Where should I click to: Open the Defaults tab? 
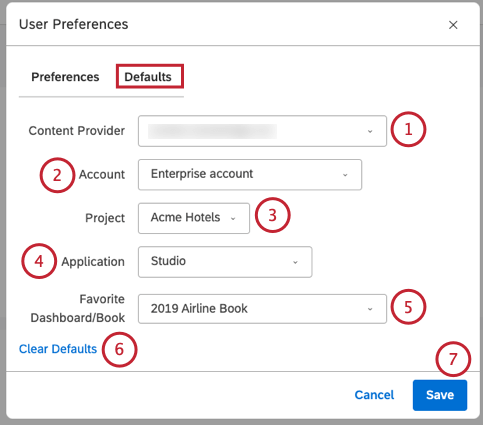(148, 77)
